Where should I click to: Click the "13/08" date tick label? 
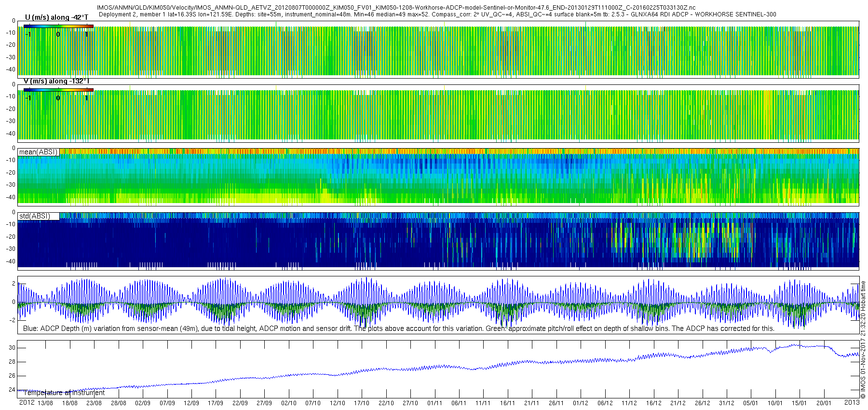45,403
